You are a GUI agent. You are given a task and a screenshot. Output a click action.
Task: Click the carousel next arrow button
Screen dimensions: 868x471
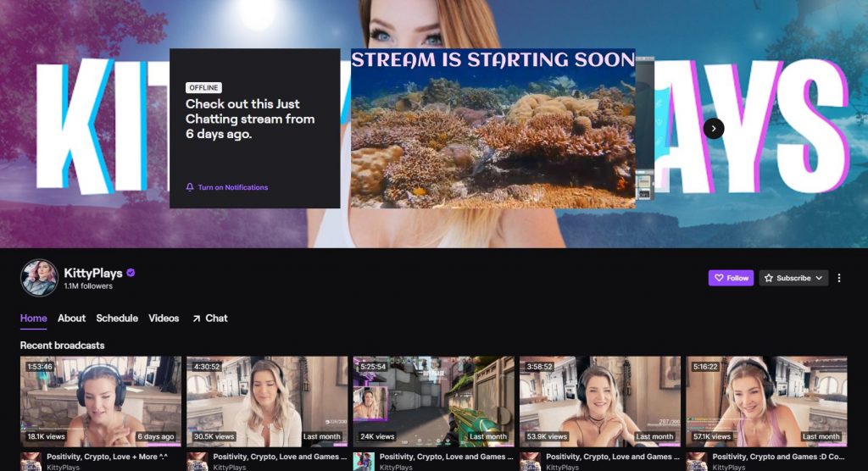pos(714,129)
